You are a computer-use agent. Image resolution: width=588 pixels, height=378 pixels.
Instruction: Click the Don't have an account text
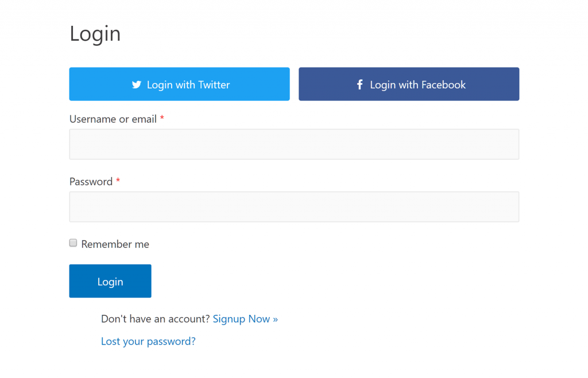pyautogui.click(x=155, y=319)
